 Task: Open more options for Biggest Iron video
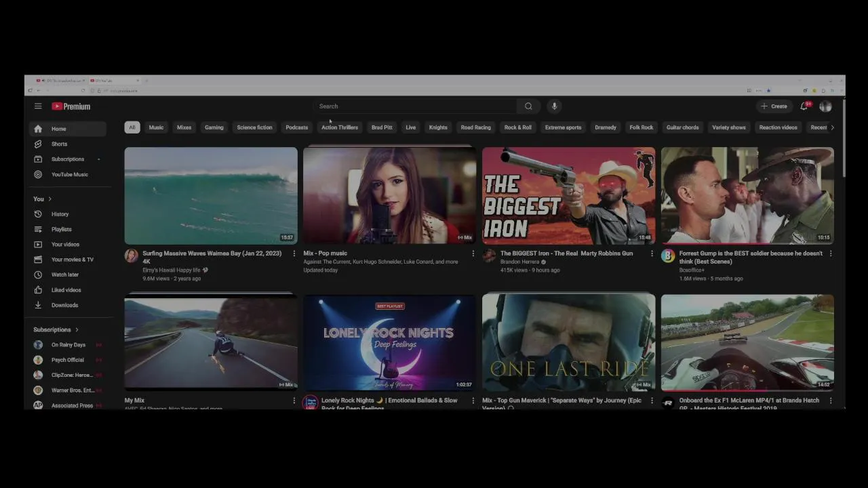pos(652,253)
